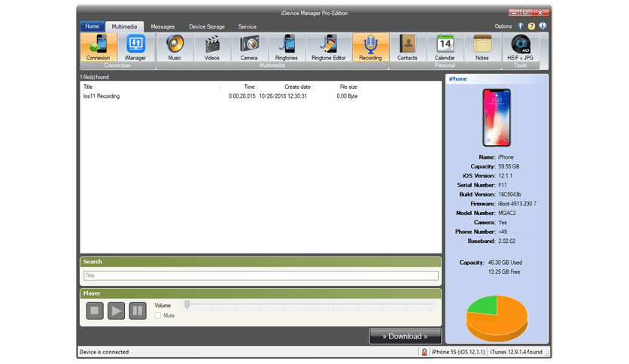The image size is (629, 364).
Task: Click the iOS Version value 12.1.1
Action: point(506,175)
